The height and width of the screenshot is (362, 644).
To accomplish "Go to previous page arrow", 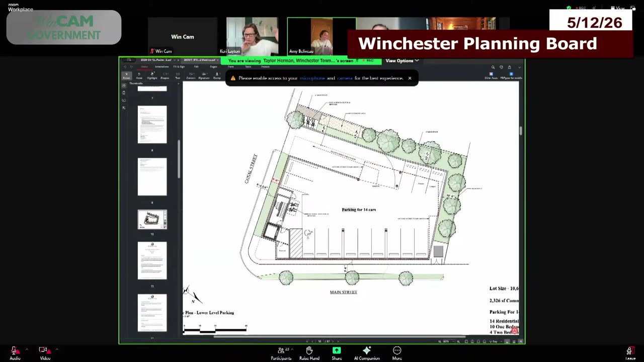I will click(x=312, y=341).
